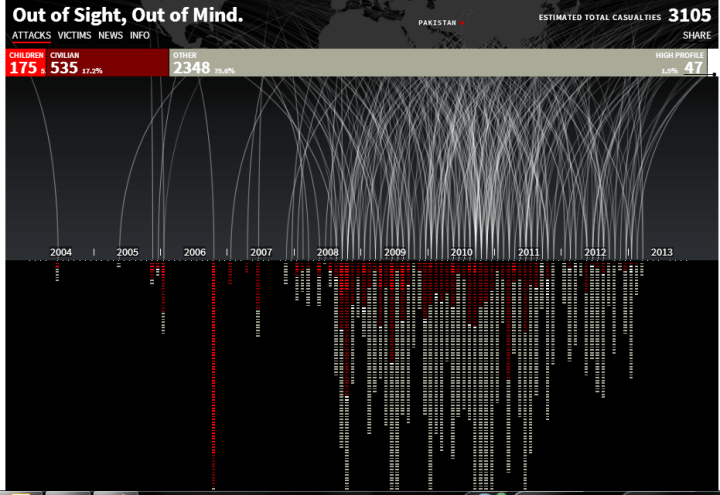This screenshot has width=720, height=495.
Task: Click the first 2004 attack column
Action: click(57, 271)
